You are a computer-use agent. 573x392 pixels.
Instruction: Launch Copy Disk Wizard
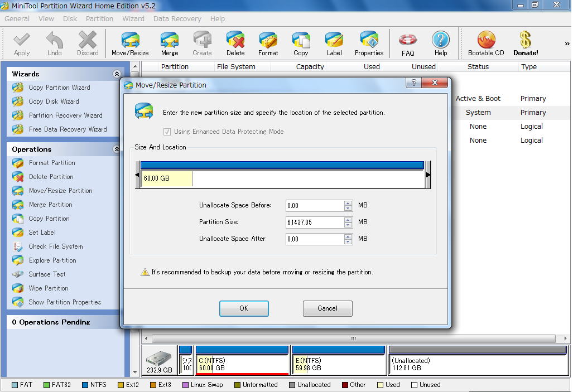pyautogui.click(x=54, y=101)
